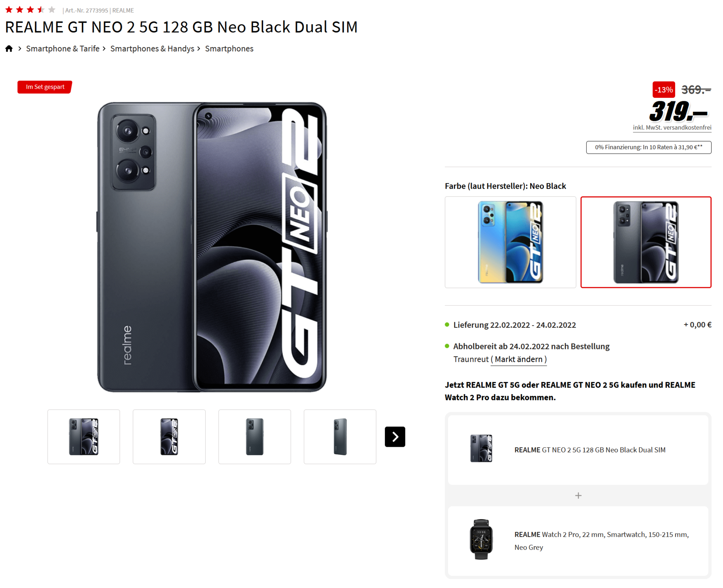The image size is (723, 588).
Task: Click 'Markt ändern' link
Action: (519, 359)
